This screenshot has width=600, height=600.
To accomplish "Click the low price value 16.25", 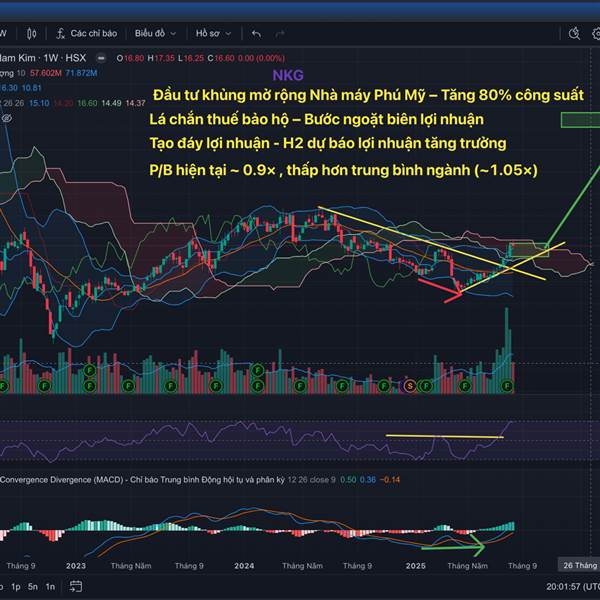I will [x=194, y=58].
